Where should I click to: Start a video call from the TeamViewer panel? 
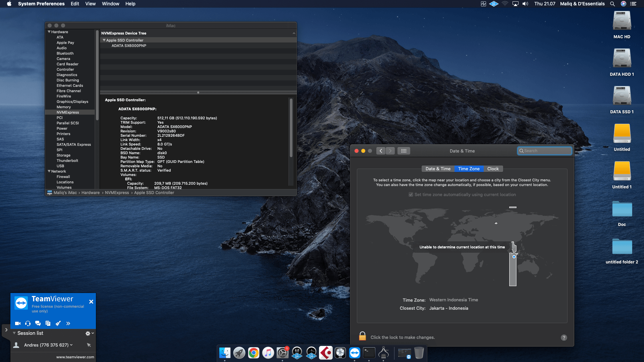(x=17, y=323)
